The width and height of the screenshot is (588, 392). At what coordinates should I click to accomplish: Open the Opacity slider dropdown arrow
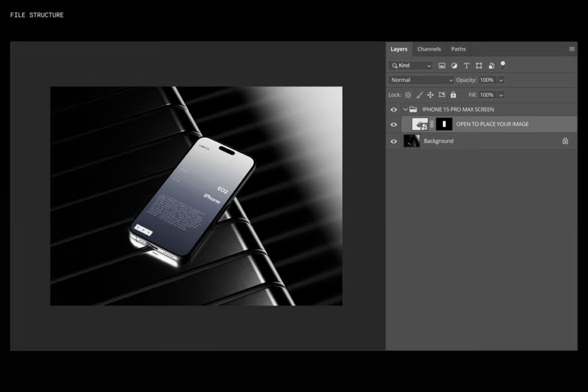[x=501, y=80]
